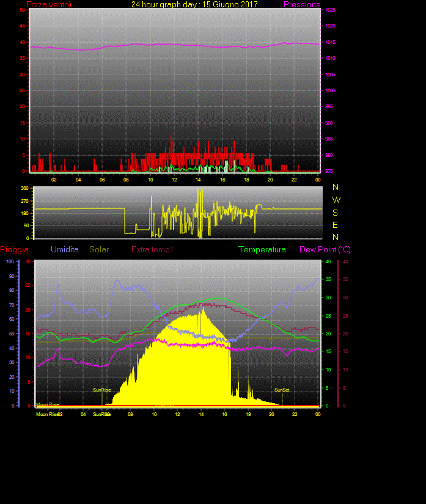Click the green "Temperatura" legend label
The width and height of the screenshot is (426, 504).
262,249
